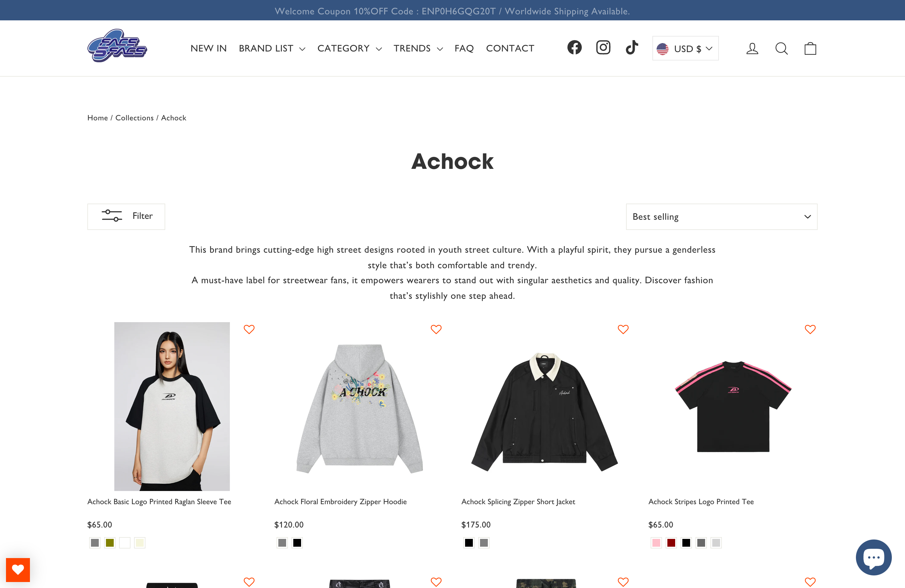This screenshot has width=905, height=588.
Task: Select the pink swatch on Stripes Tee
Action: pos(656,543)
